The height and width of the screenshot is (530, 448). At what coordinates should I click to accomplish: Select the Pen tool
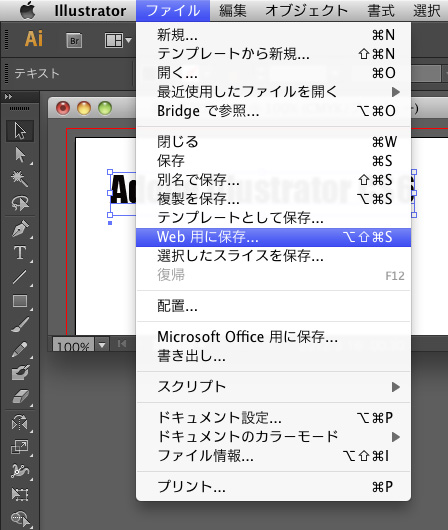[x=20, y=229]
